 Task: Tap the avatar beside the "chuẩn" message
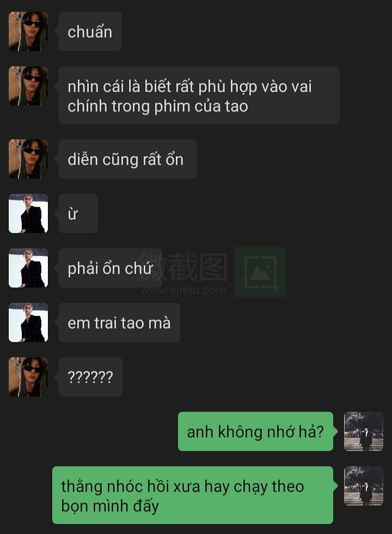click(28, 32)
